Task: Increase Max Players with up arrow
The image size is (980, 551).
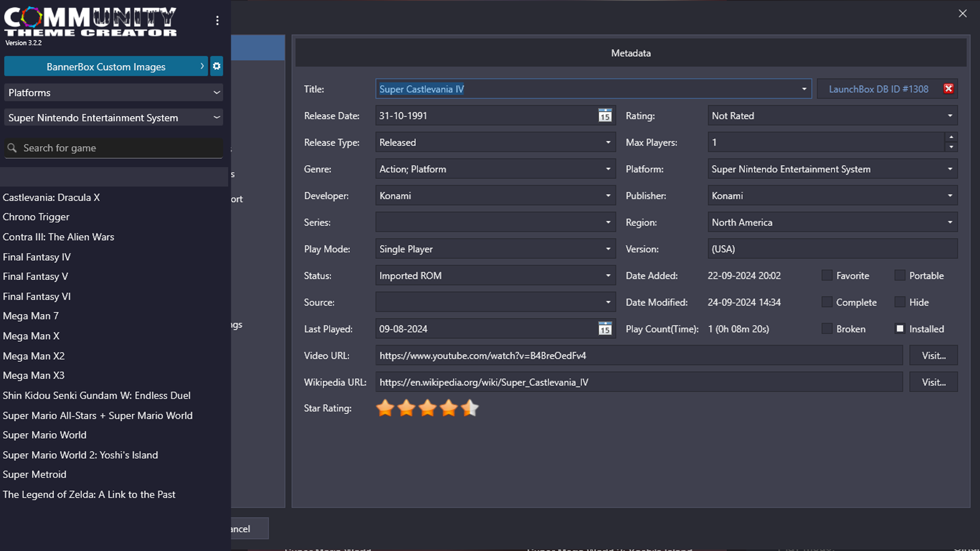Action: (x=951, y=137)
